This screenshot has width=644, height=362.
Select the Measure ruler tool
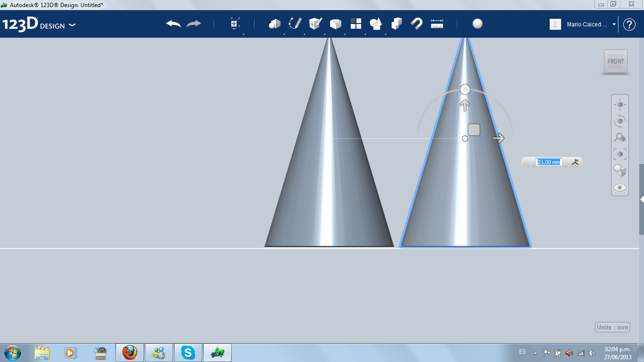[x=437, y=24]
